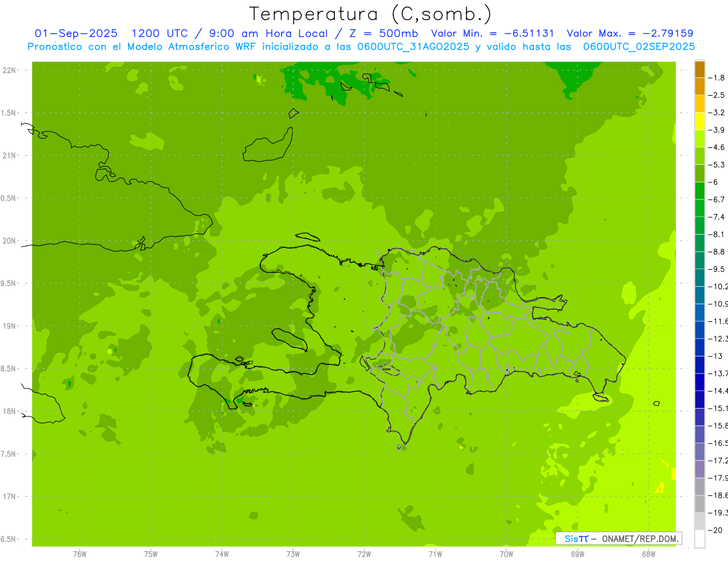Viewport: 728px width, 562px height.
Task: Click the 73W longitude axis label
Action: click(293, 554)
